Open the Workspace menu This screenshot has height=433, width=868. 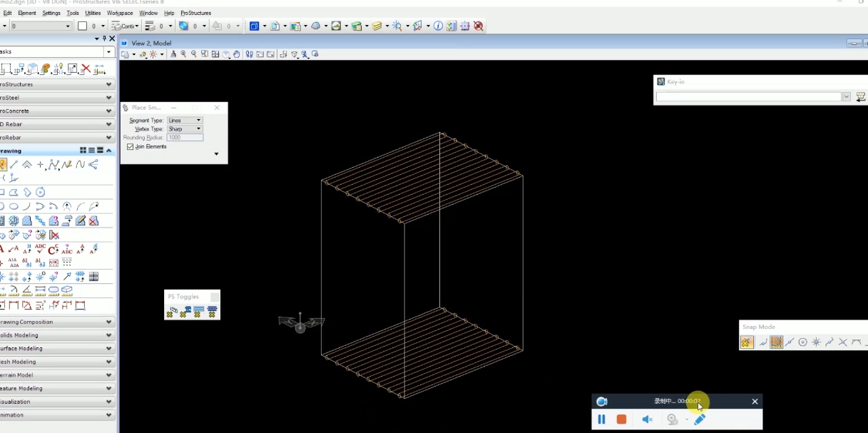point(120,13)
